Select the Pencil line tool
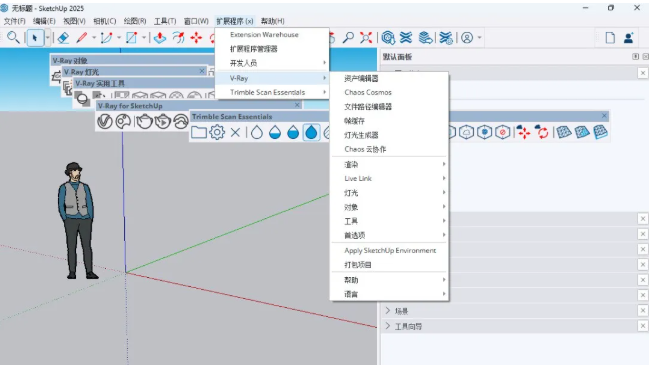The height and width of the screenshot is (387, 660). pyautogui.click(x=82, y=38)
